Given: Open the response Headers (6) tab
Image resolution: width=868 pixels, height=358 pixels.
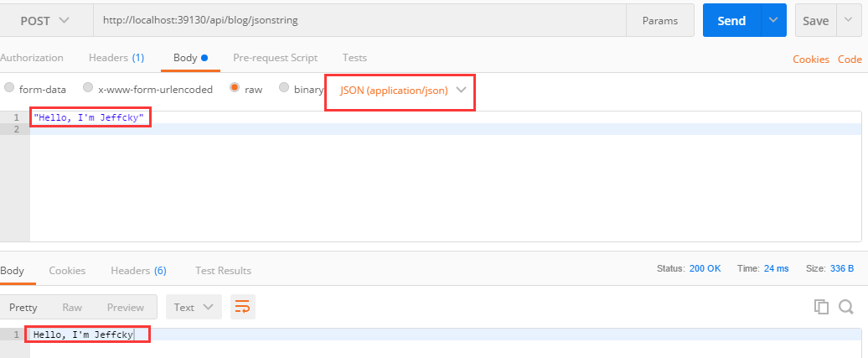Looking at the screenshot, I should (138, 271).
